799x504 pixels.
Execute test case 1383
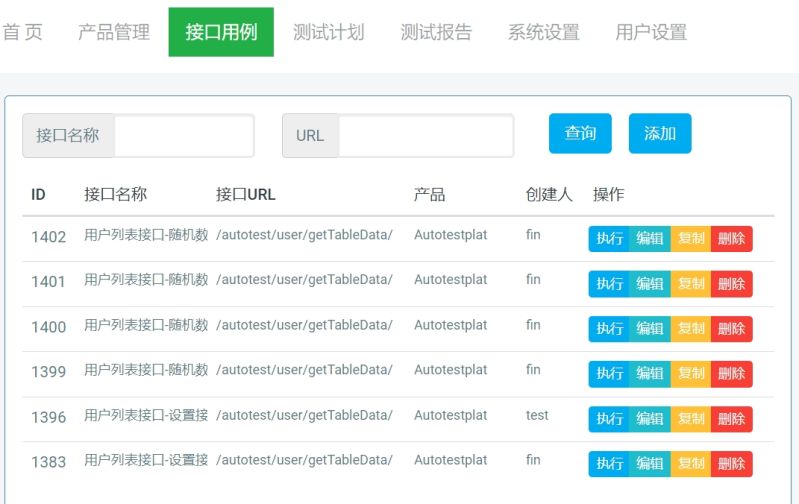pos(609,464)
